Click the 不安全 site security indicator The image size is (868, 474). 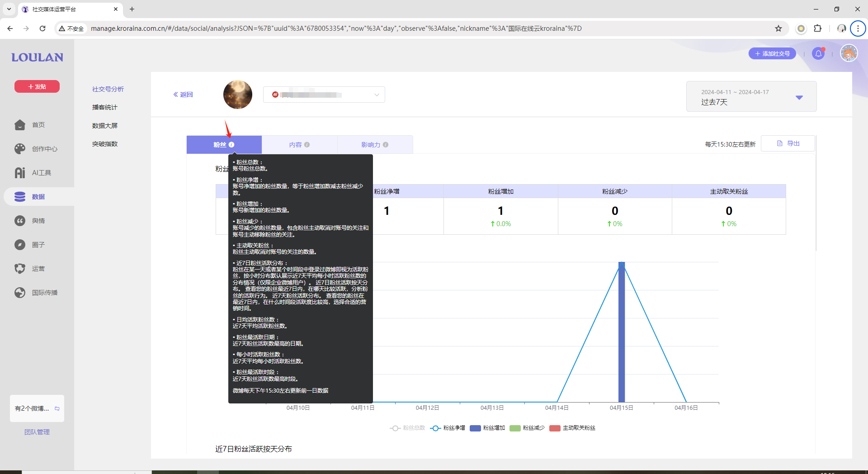[71, 28]
